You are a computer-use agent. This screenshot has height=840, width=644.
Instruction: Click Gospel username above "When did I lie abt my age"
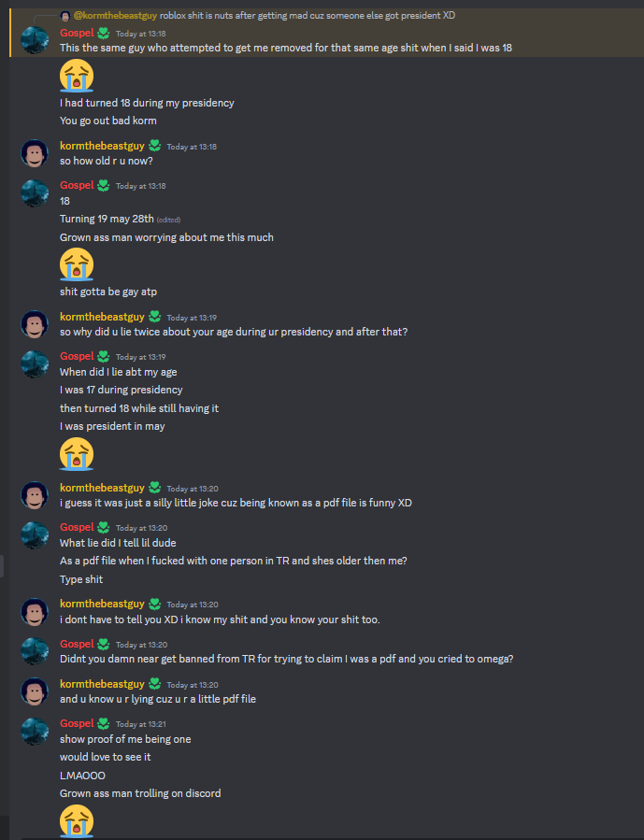76,356
